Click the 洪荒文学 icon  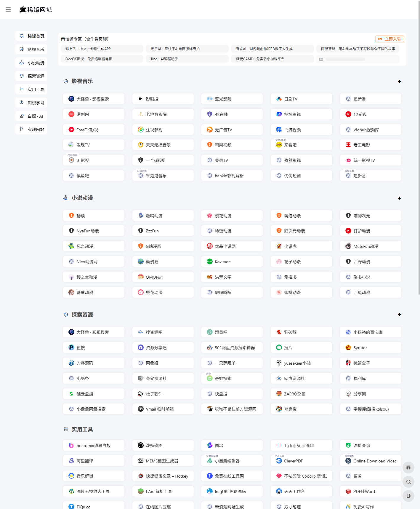pos(210,277)
